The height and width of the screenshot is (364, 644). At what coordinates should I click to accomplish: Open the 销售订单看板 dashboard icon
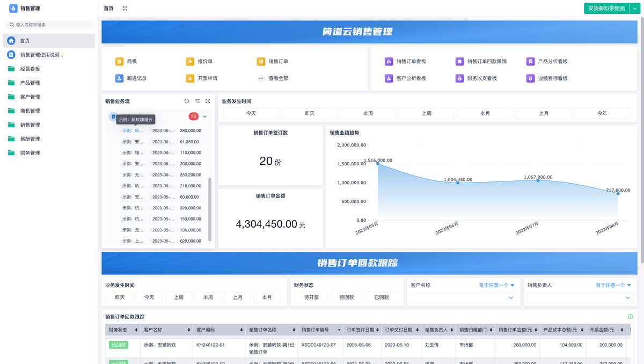(389, 61)
